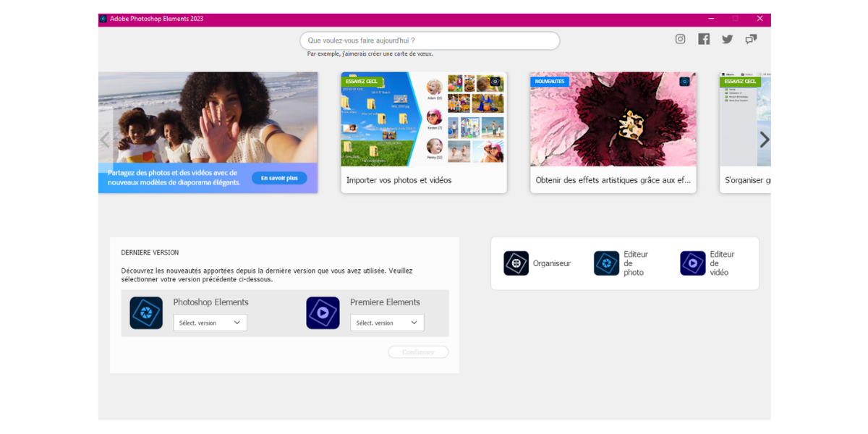The image size is (868, 434).
Task: Launch the Editeur de vidéo application
Action: 708,263
